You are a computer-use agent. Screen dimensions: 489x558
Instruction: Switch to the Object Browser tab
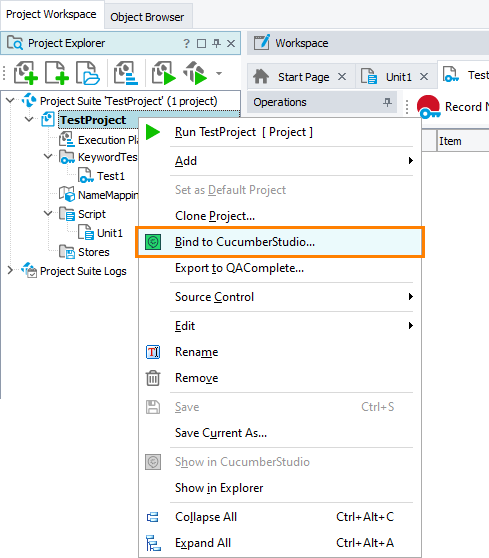click(x=147, y=17)
